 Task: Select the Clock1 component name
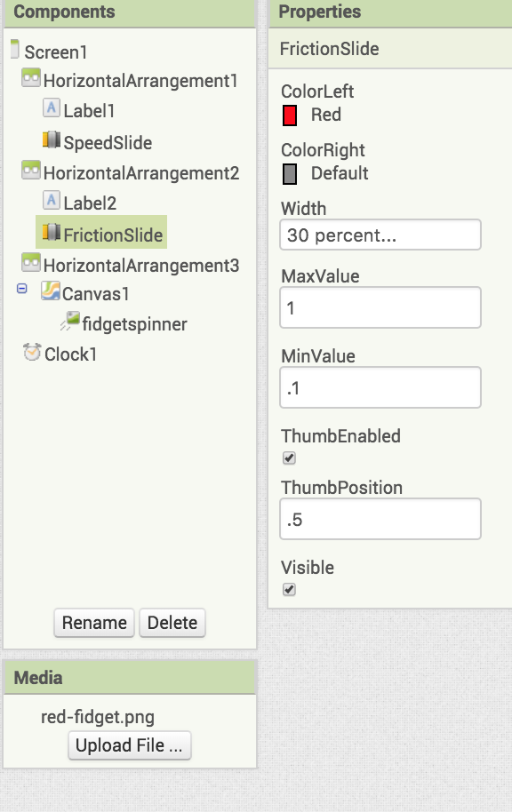pos(70,354)
